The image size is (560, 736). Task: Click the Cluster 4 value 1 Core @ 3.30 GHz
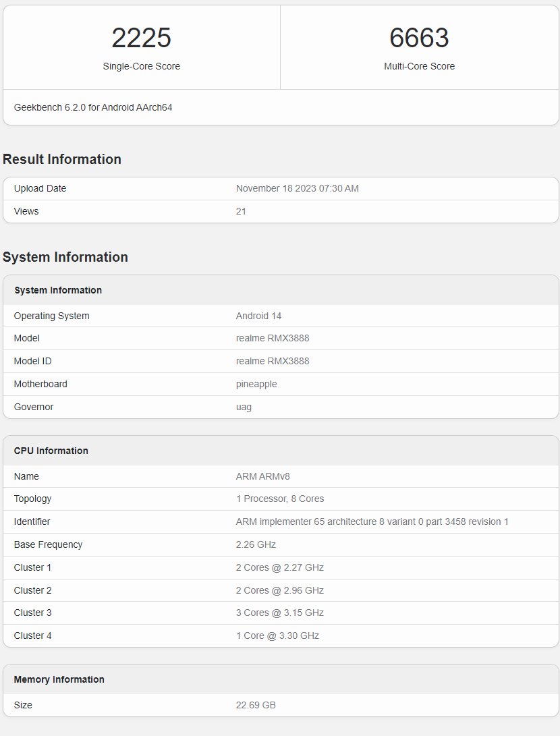click(277, 635)
